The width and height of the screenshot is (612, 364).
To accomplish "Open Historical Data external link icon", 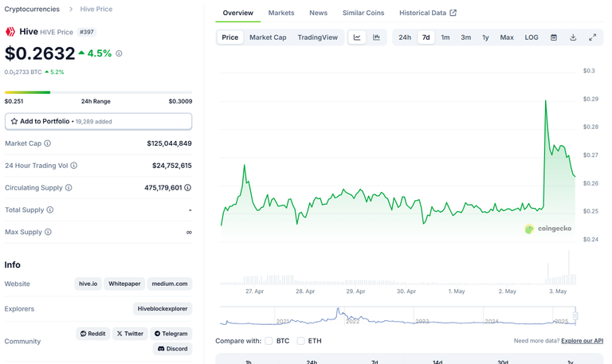I will 453,13.
